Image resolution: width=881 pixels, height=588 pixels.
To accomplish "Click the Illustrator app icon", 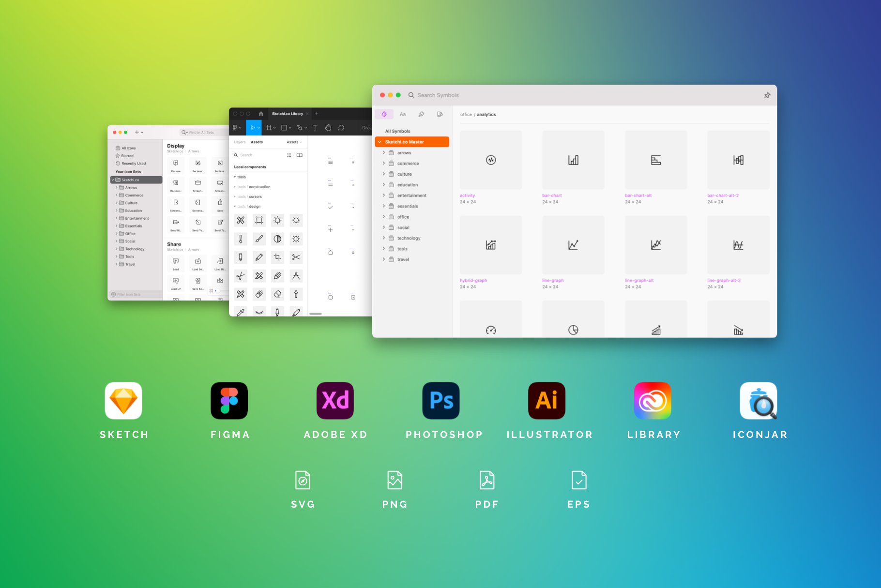I will pyautogui.click(x=547, y=401).
